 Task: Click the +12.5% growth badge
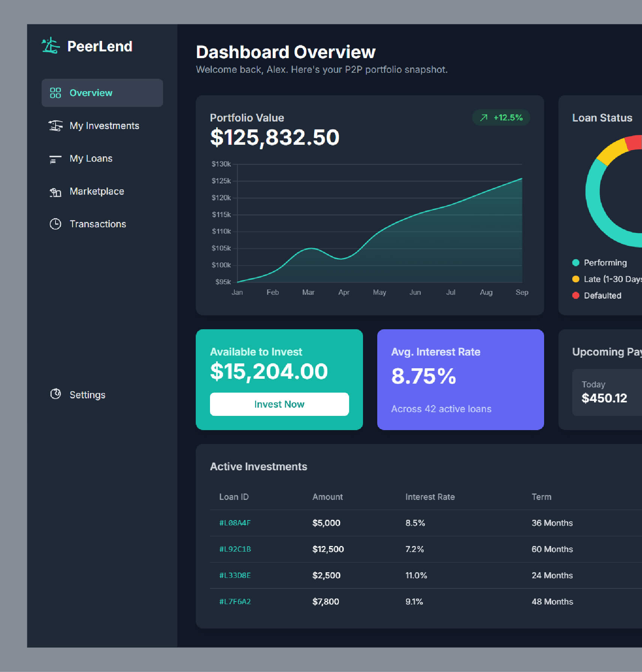click(501, 118)
